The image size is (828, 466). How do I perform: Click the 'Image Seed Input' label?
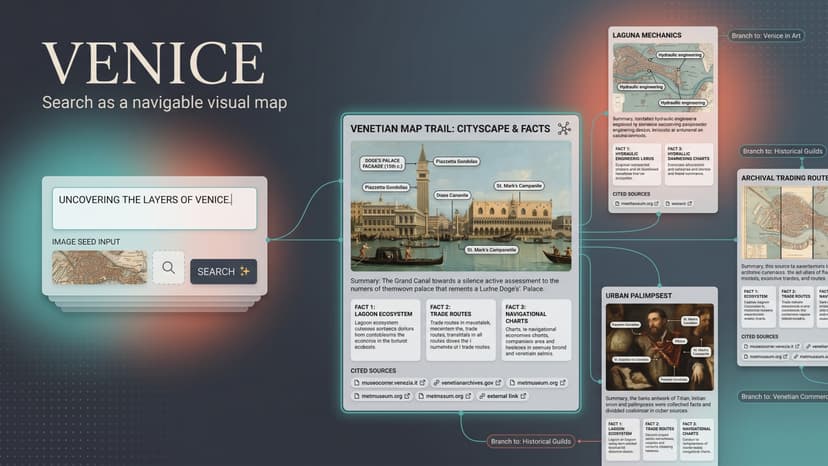point(86,241)
